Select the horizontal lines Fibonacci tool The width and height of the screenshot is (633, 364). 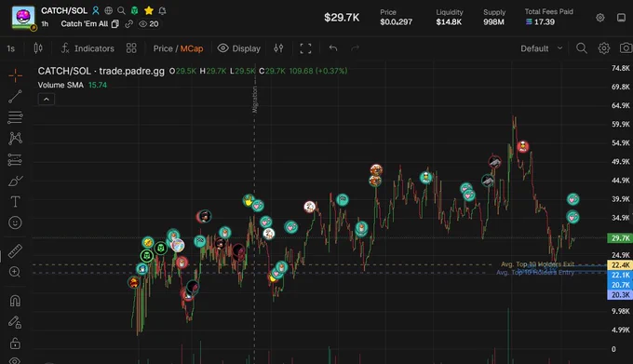pyautogui.click(x=15, y=117)
